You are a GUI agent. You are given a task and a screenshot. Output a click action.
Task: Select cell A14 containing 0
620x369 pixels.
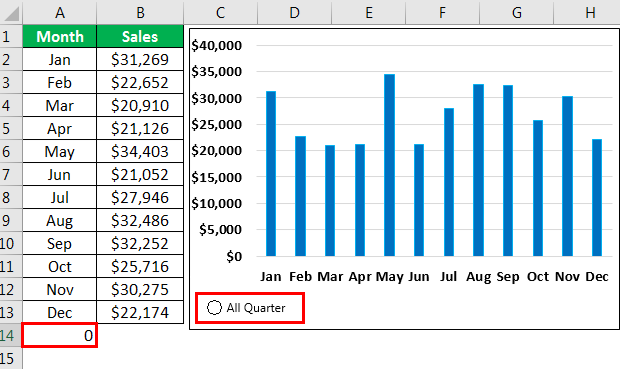60,335
